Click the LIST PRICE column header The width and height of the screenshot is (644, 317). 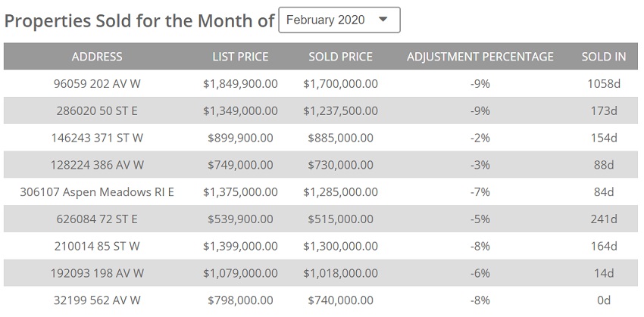(240, 57)
